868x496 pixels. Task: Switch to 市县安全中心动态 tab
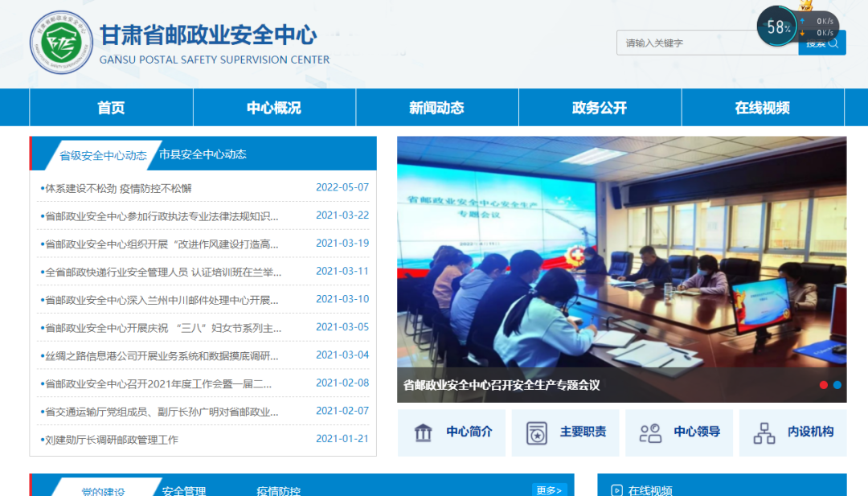[203, 154]
